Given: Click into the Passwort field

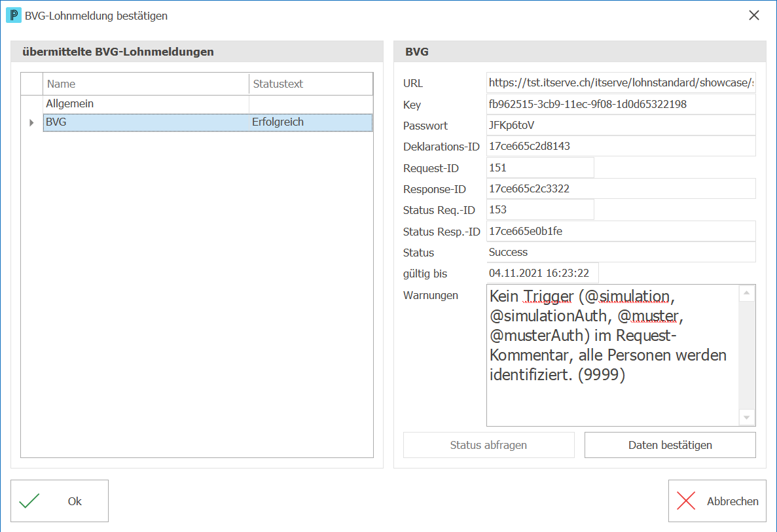Looking at the screenshot, I should tap(621, 126).
